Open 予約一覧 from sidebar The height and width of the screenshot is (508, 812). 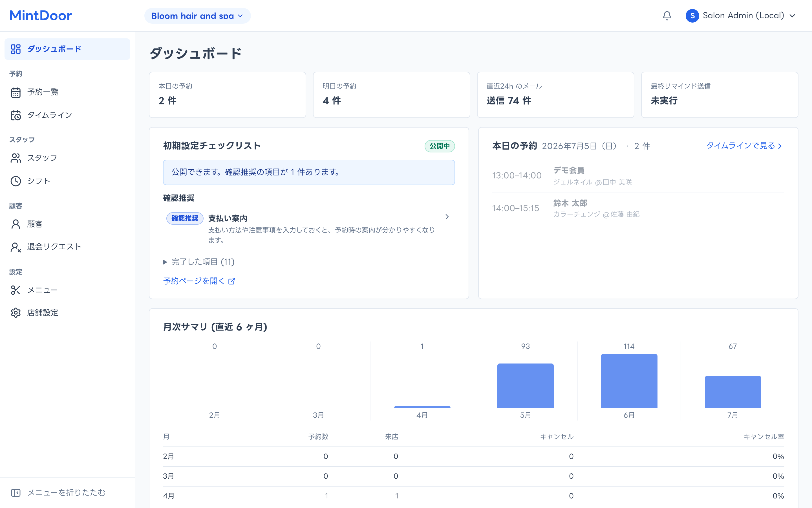(x=67, y=92)
